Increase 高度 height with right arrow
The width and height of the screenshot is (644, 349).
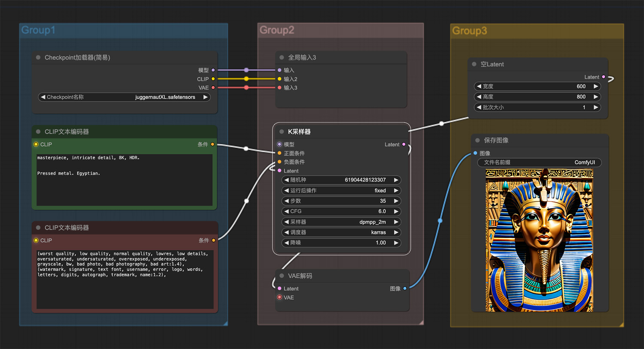coord(595,97)
